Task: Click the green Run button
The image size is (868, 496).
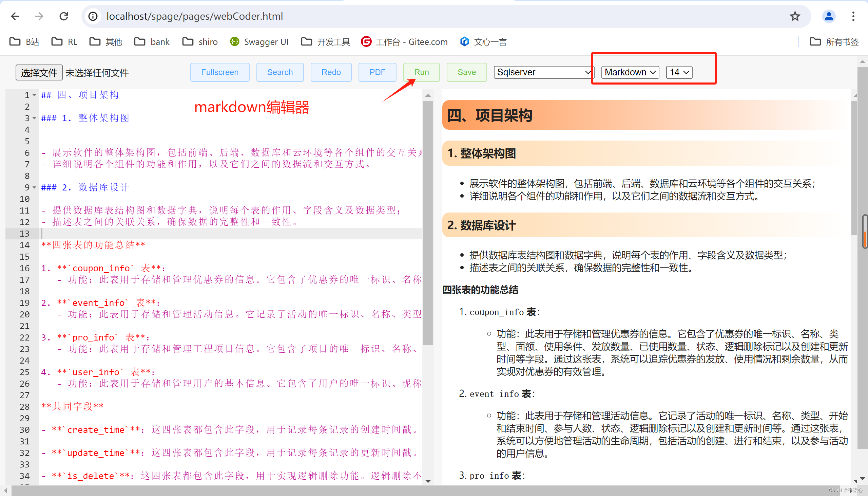Action: pyautogui.click(x=422, y=72)
